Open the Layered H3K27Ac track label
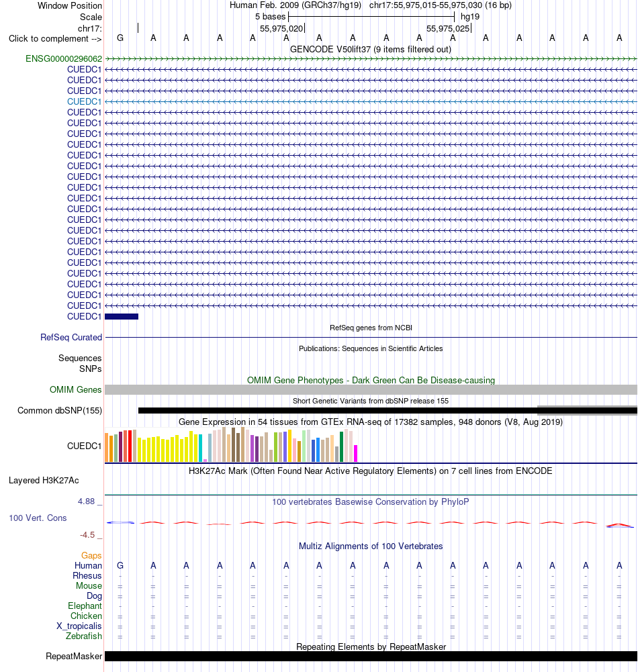The image size is (638, 672). click(x=44, y=481)
